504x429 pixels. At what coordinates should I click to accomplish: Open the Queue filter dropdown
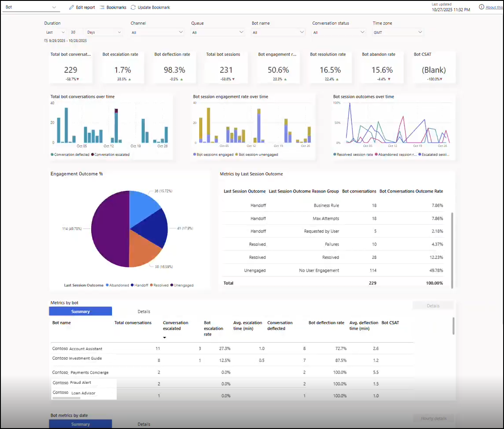(217, 32)
